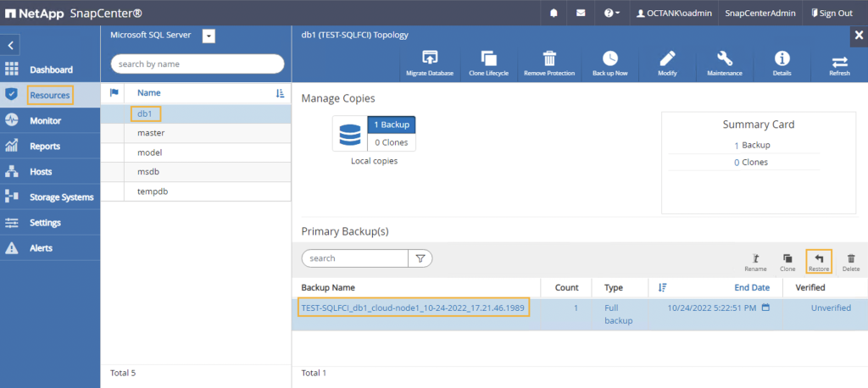The height and width of the screenshot is (388, 868).
Task: Open the mail envelope icon
Action: 581,14
